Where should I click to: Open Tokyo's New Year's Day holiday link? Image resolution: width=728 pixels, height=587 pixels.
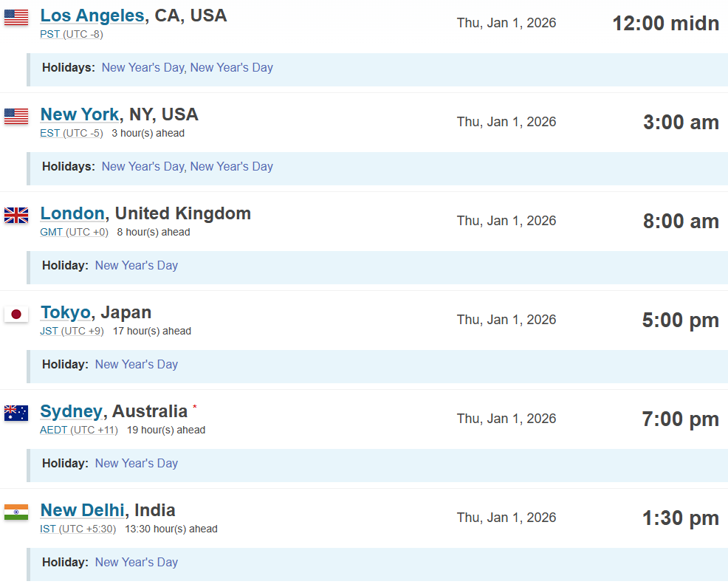click(137, 365)
